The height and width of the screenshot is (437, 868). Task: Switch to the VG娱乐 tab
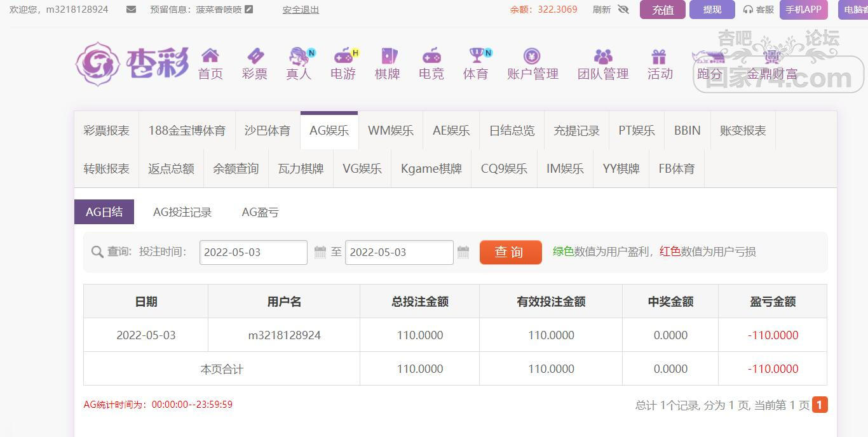coord(362,168)
